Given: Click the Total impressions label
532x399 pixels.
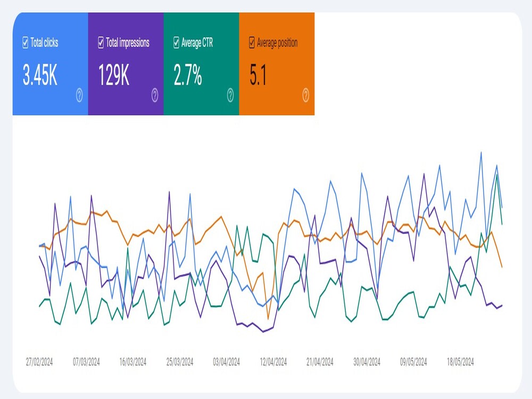Looking at the screenshot, I should [128, 43].
